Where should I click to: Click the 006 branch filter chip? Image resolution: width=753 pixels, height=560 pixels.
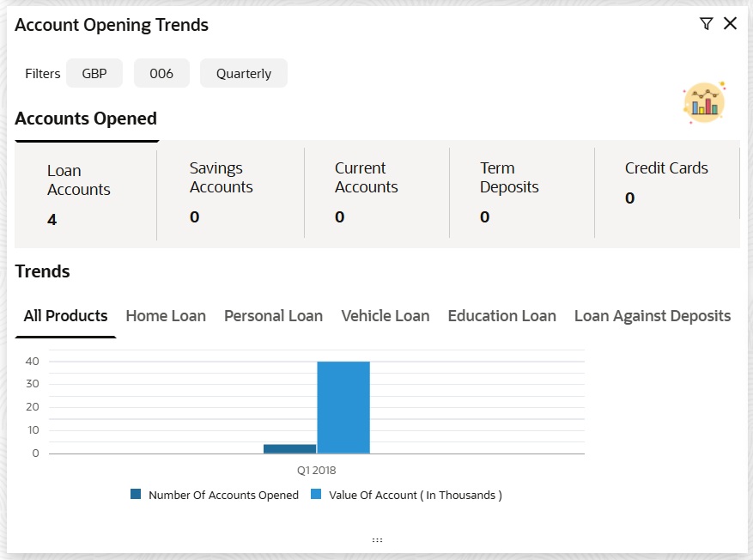161,74
